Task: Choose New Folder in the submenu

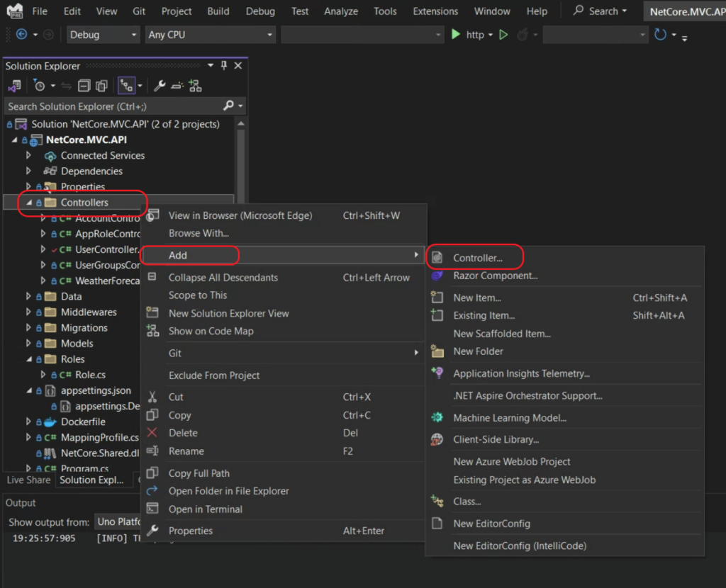Action: pyautogui.click(x=478, y=351)
